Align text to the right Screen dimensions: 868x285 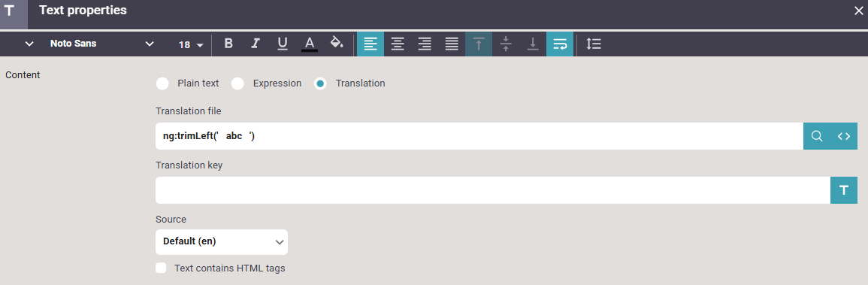425,44
